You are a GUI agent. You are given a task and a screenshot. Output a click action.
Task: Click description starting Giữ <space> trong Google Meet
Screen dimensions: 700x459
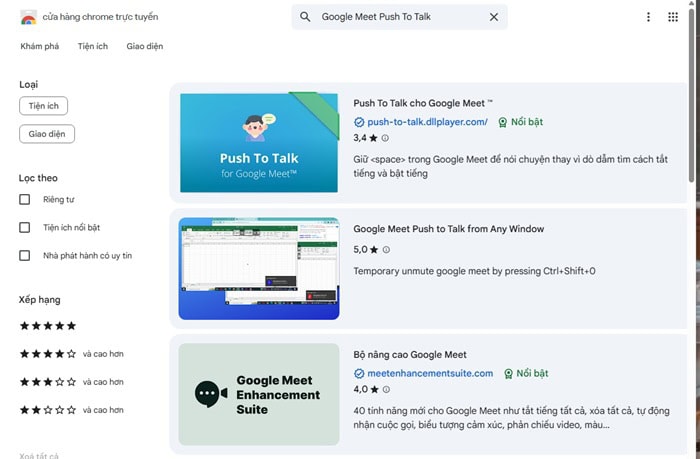coord(511,166)
